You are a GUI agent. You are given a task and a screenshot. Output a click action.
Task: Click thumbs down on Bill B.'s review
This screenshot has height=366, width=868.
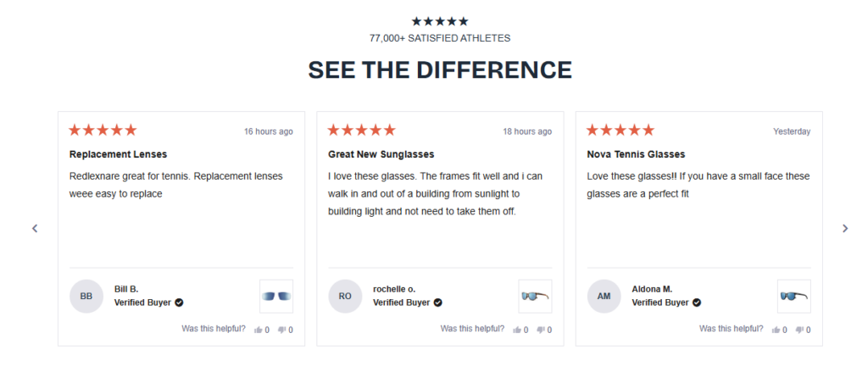pyautogui.click(x=281, y=330)
